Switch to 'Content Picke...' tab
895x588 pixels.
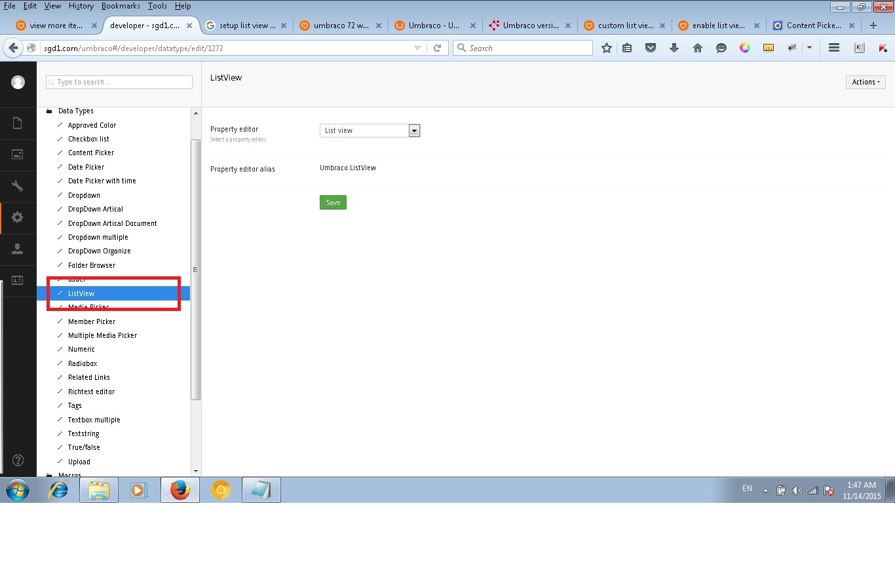click(813, 26)
